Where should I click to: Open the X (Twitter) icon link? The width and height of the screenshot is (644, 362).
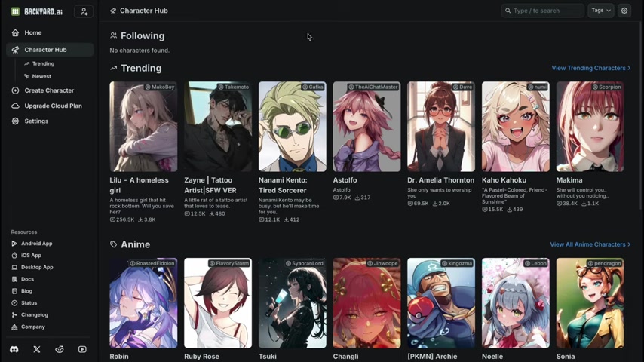pyautogui.click(x=36, y=349)
